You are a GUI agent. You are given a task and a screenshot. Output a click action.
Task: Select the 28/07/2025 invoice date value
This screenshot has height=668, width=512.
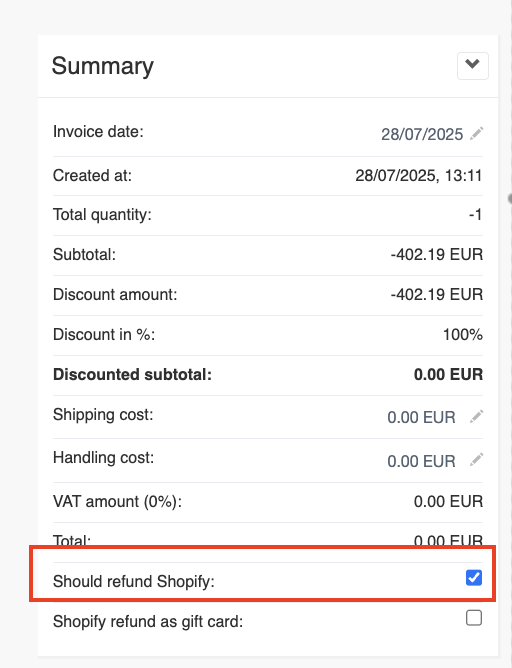pyautogui.click(x=422, y=134)
